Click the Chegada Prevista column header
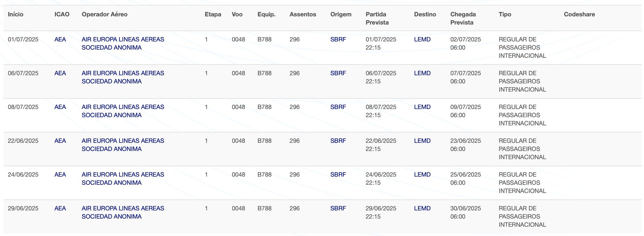 463,18
